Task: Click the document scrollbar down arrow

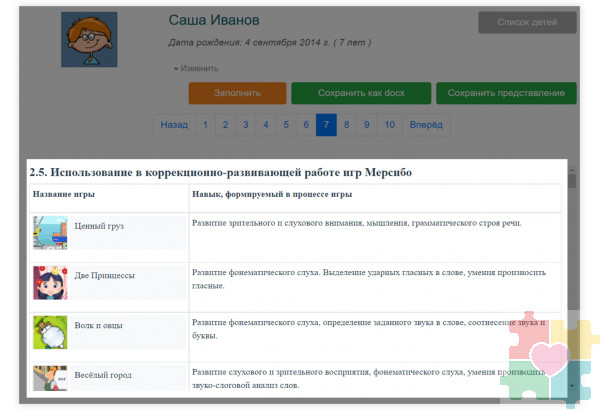Action: (571, 384)
